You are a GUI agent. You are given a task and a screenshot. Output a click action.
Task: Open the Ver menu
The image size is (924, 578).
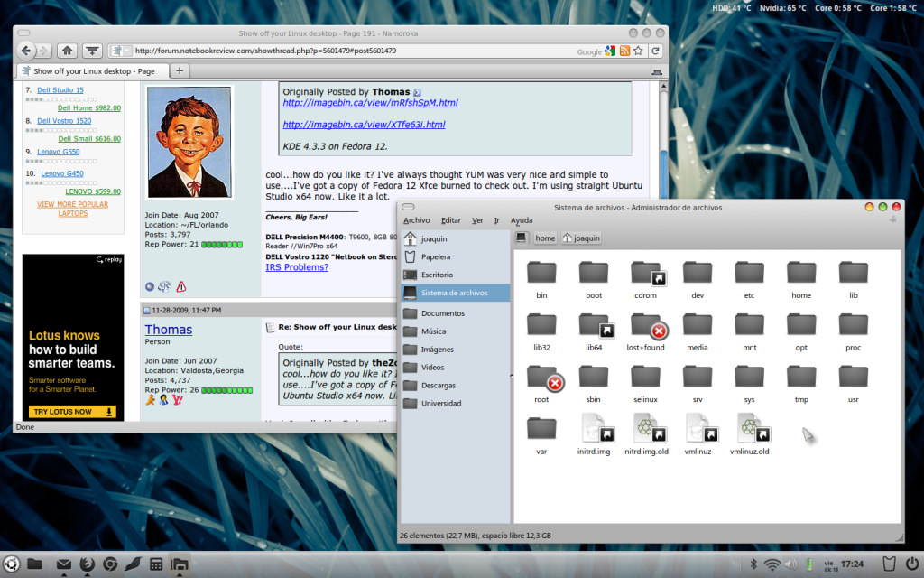coord(477,220)
